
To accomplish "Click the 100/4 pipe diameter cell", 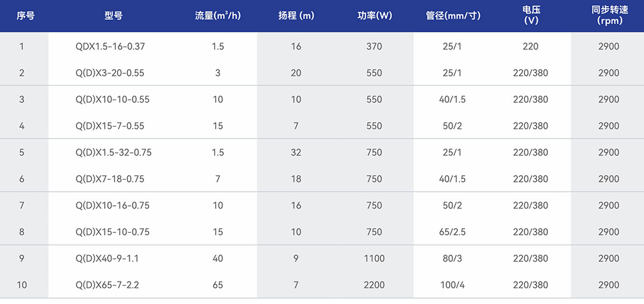I will (452, 285).
